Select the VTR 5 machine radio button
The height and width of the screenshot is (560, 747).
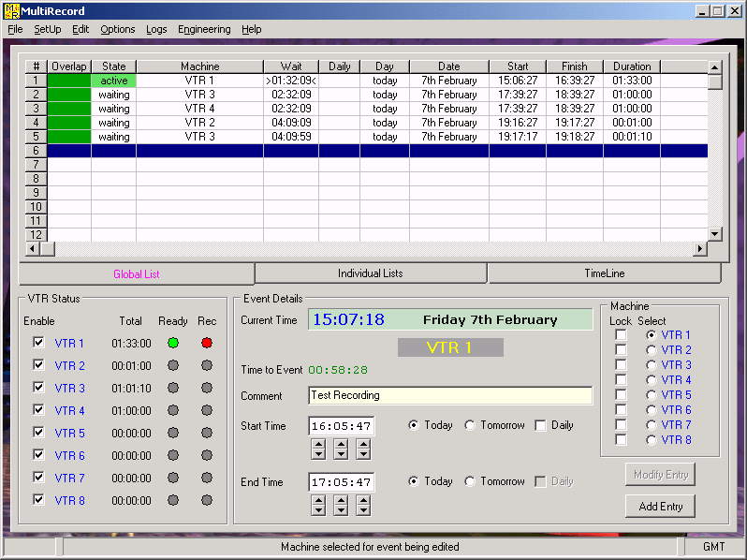pos(652,394)
